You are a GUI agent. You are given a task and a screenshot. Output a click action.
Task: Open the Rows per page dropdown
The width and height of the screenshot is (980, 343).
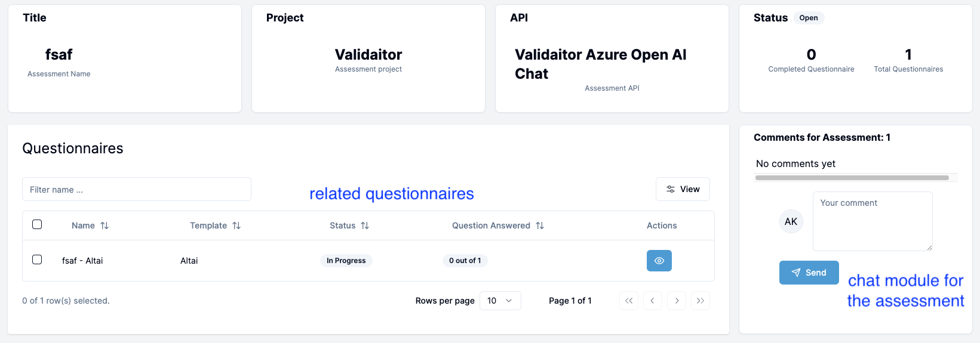pyautogui.click(x=500, y=301)
